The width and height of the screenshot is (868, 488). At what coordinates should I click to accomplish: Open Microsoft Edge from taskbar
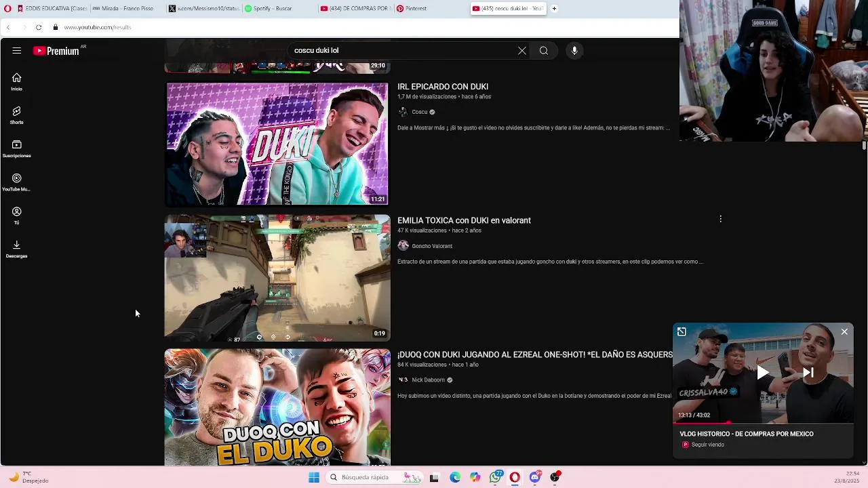tap(455, 477)
